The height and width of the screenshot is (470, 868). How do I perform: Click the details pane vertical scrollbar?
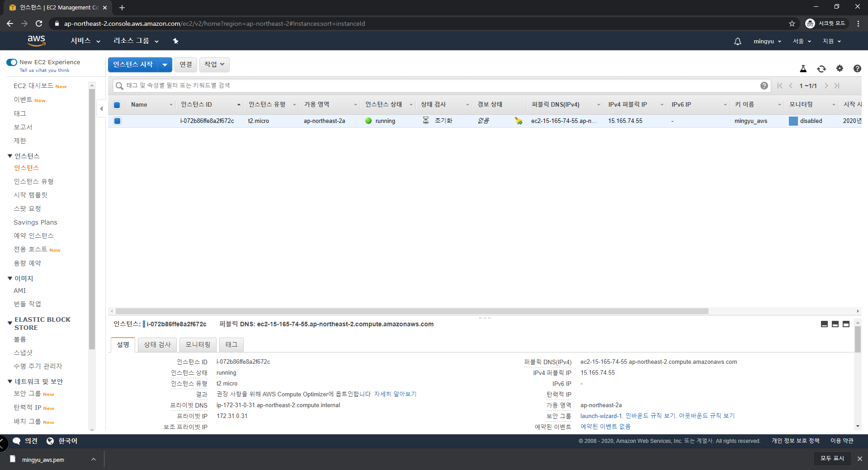click(x=858, y=339)
